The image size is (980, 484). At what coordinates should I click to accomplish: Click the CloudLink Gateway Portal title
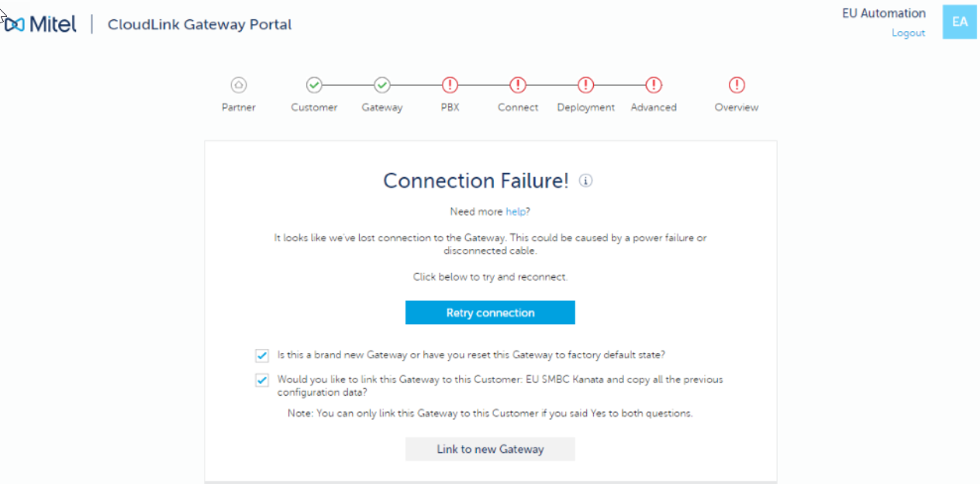[x=199, y=25]
